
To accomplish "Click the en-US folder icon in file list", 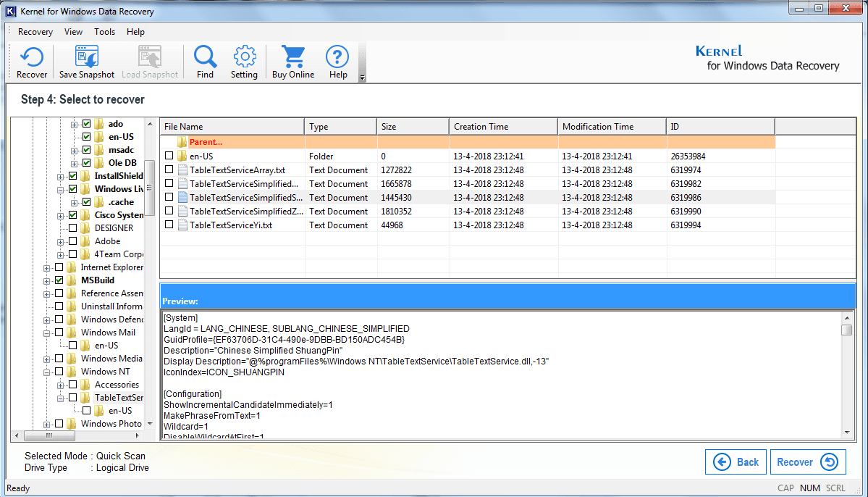I will click(x=182, y=156).
